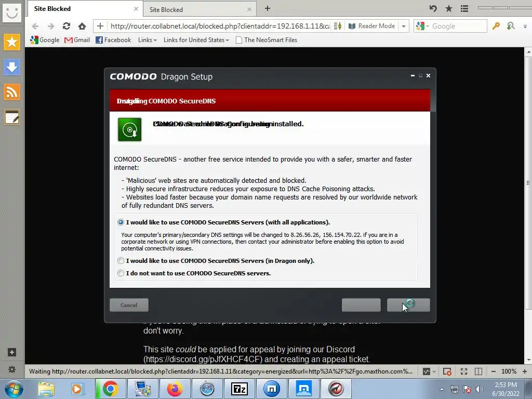Open Windows Start menu
Image resolution: width=532 pixels, height=399 pixels.
14,389
